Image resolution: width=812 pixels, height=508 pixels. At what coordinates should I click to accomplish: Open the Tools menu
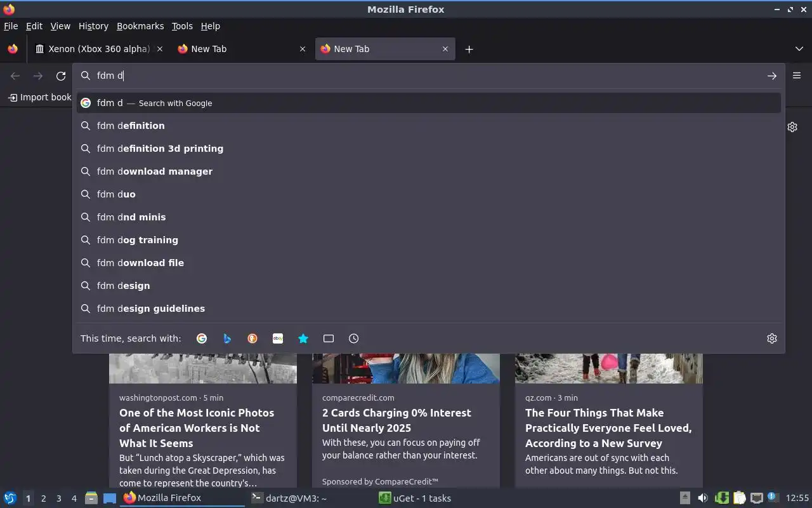tap(182, 26)
